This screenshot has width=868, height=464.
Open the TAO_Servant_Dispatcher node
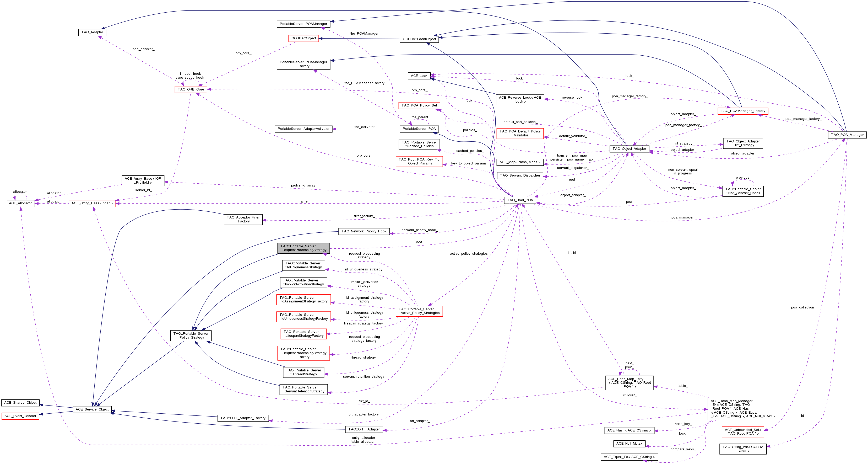pyautogui.click(x=520, y=175)
